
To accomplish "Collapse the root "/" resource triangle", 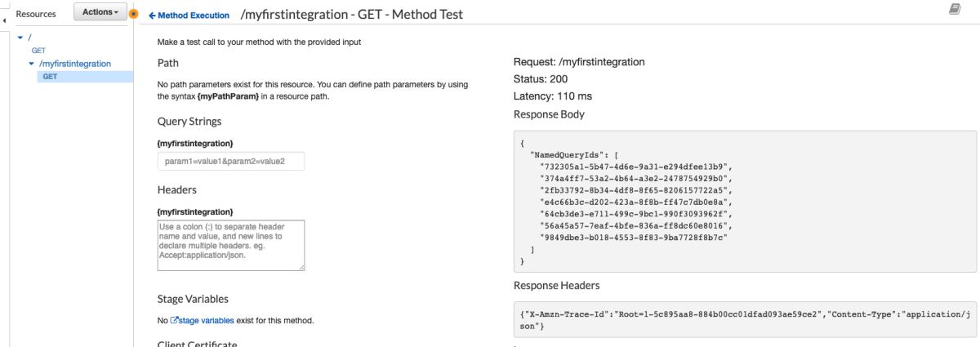I will tap(20, 38).
